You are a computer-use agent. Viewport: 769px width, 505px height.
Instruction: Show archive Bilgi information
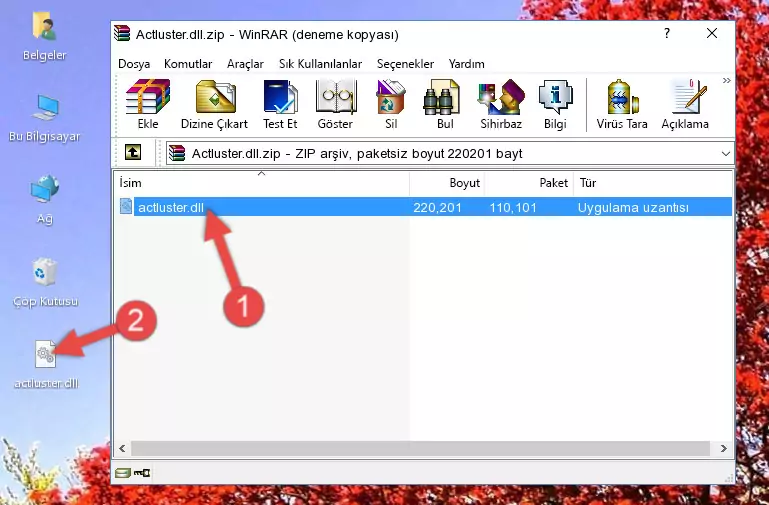pyautogui.click(x=555, y=104)
